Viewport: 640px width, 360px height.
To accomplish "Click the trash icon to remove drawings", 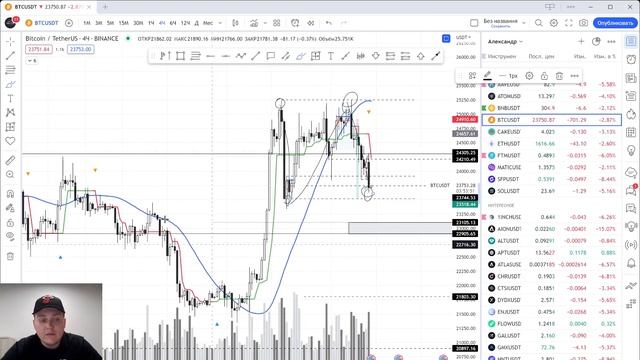I will pyautogui.click(x=10, y=256).
